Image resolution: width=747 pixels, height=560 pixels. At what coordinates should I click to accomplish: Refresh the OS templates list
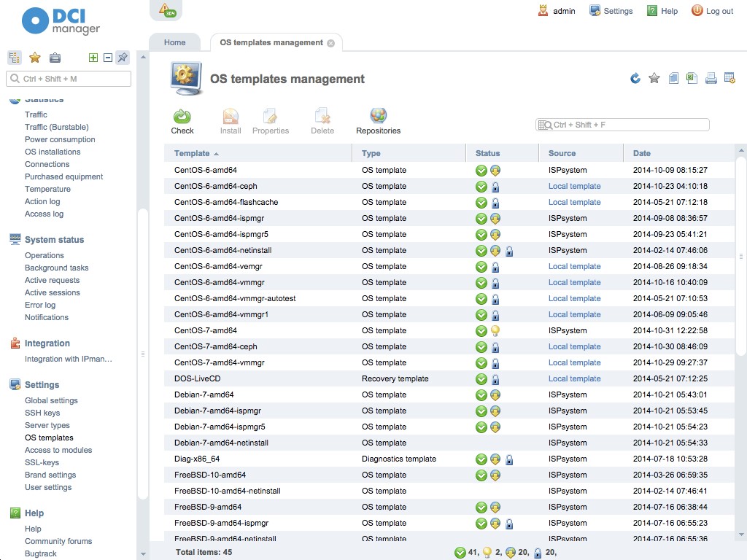tap(635, 77)
